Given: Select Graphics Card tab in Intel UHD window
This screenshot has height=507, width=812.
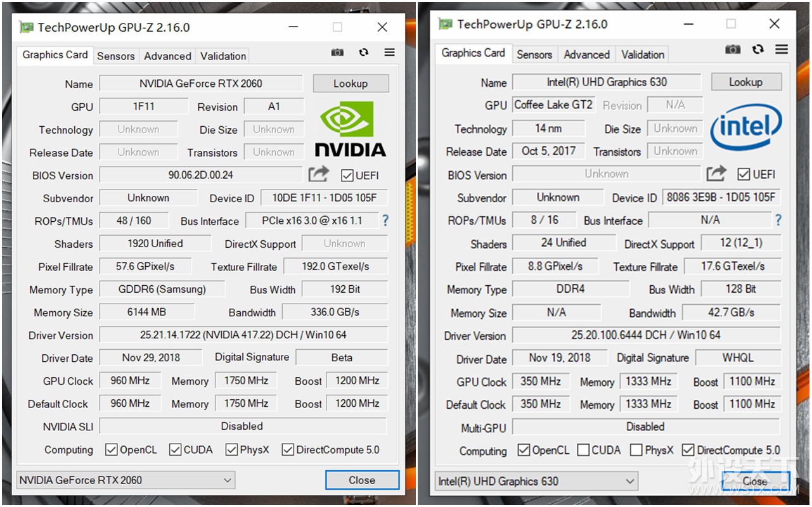Looking at the screenshot, I should (474, 53).
